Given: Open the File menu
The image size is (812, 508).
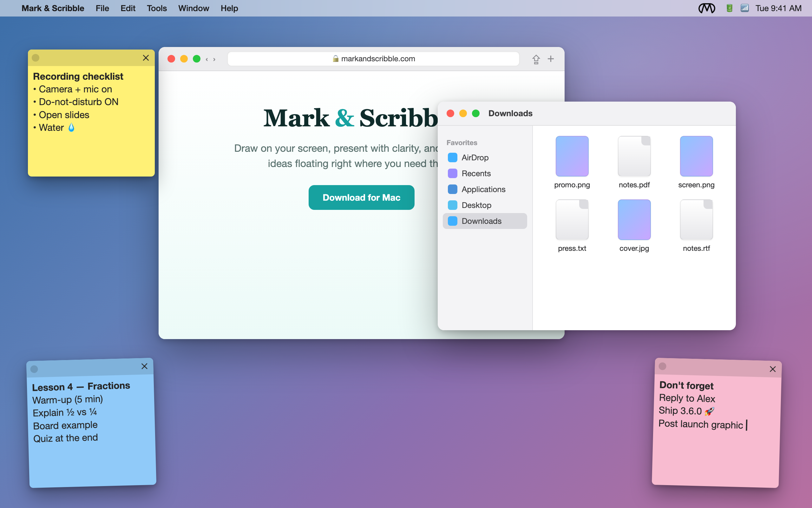Looking at the screenshot, I should pyautogui.click(x=102, y=8).
